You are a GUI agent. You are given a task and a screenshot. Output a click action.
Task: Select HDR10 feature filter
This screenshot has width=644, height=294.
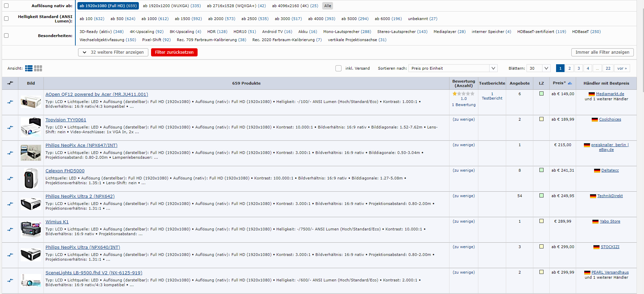click(x=245, y=32)
